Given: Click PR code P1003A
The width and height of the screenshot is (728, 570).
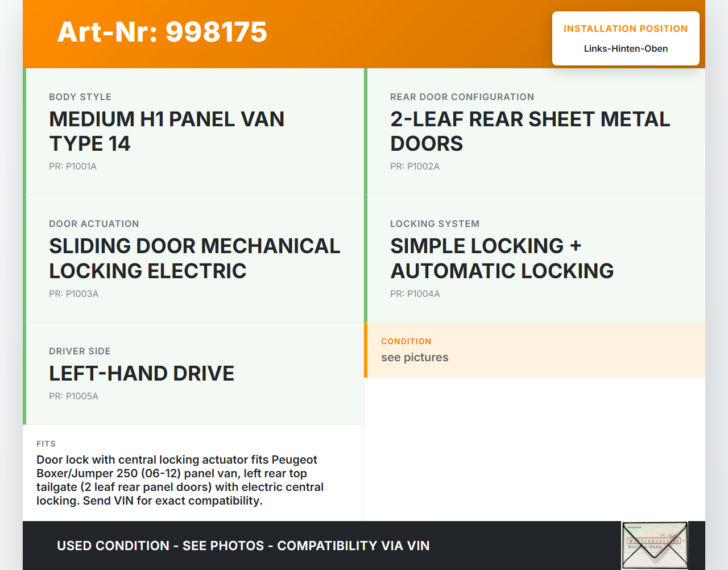Looking at the screenshot, I should (x=74, y=294).
